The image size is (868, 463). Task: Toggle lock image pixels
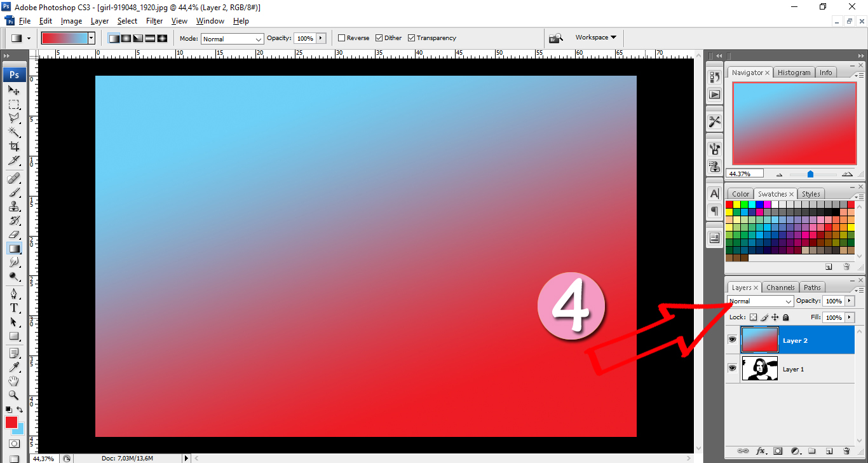(764, 317)
